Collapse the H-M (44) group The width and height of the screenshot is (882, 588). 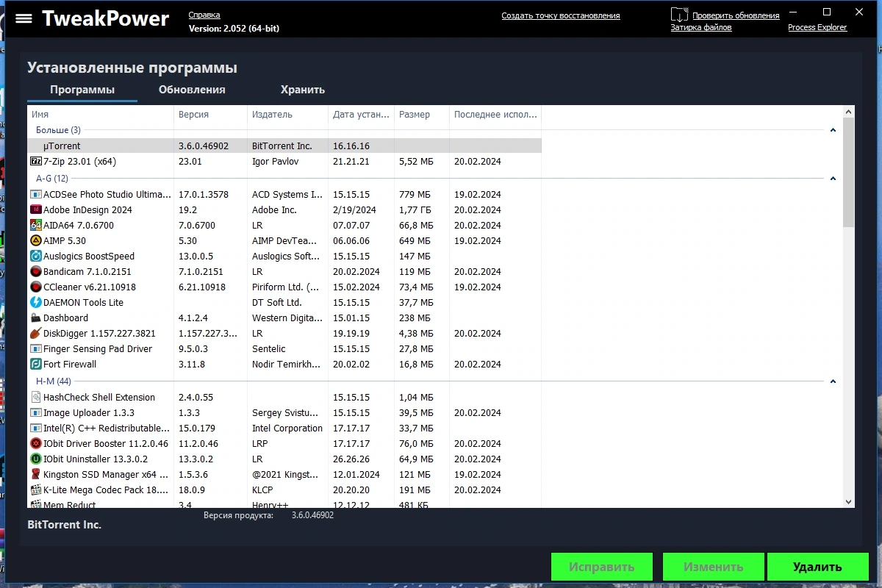coord(833,381)
